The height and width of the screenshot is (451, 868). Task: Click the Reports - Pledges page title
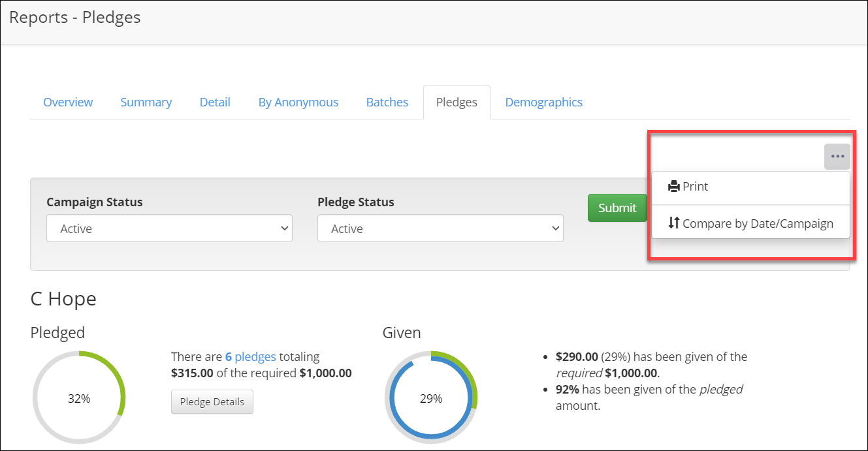[x=75, y=18]
